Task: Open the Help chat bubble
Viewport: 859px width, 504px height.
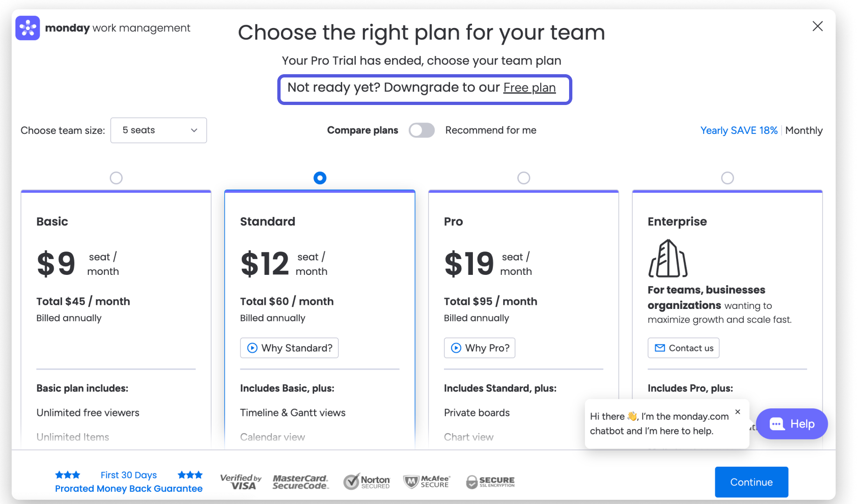Action: pyautogui.click(x=792, y=424)
